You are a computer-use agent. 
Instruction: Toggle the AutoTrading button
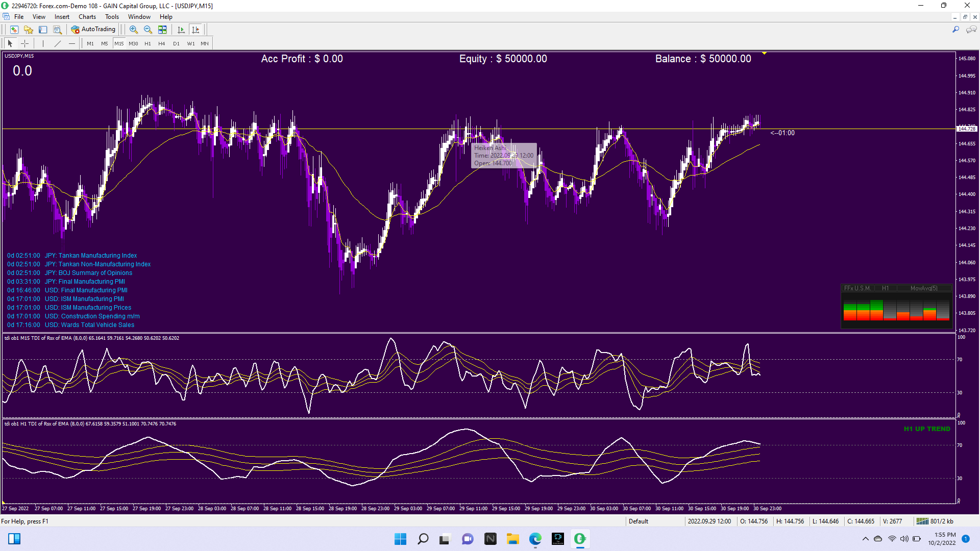pos(93,30)
